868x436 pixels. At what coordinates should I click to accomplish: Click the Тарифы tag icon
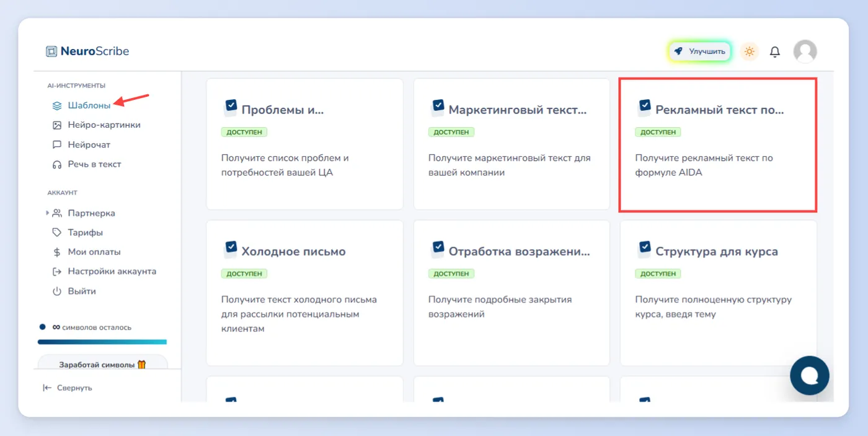click(57, 233)
